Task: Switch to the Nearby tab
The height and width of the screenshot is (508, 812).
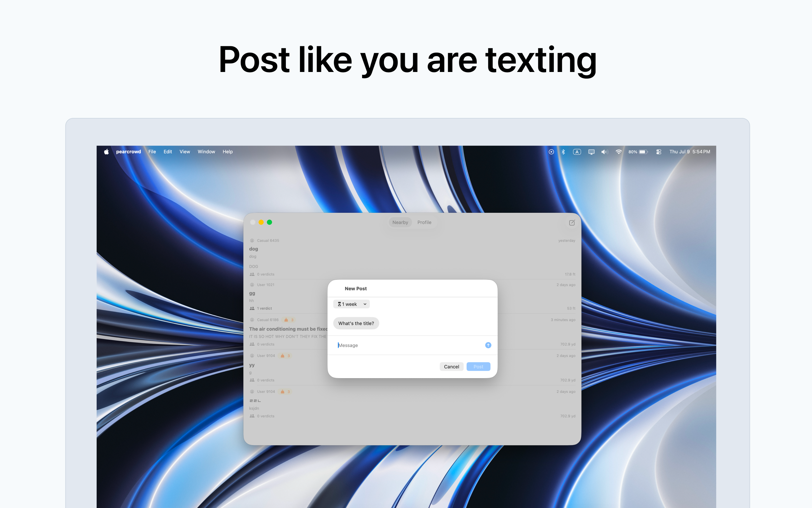Action: pos(400,222)
